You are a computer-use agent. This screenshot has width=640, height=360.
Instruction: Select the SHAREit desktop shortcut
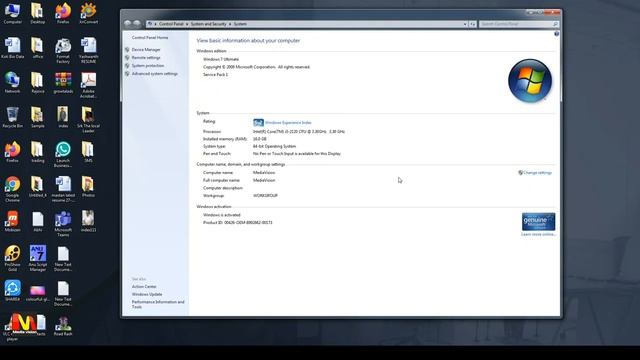(x=12, y=291)
